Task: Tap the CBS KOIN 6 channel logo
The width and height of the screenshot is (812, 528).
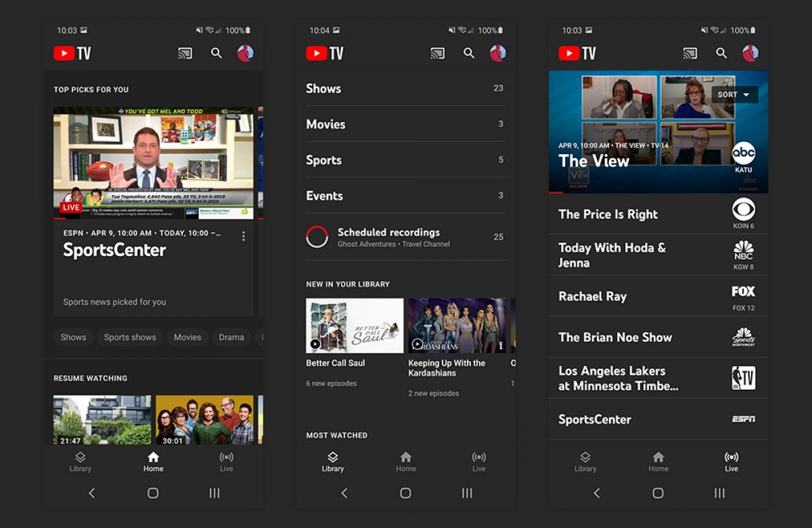Action: click(x=743, y=210)
